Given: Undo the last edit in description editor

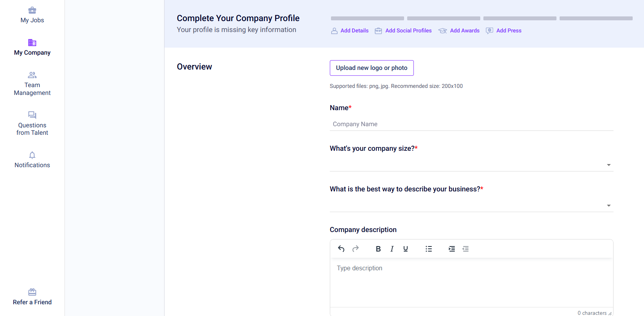Looking at the screenshot, I should pyautogui.click(x=341, y=249).
